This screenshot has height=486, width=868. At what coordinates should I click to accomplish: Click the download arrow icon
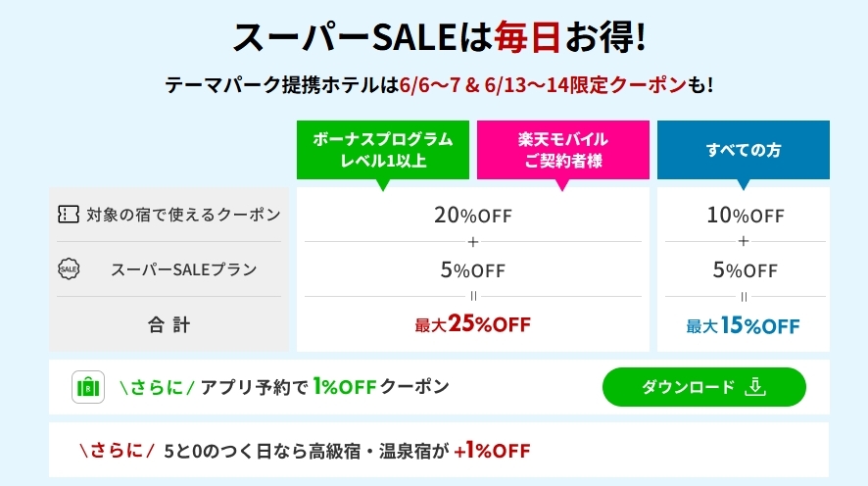coord(755,386)
